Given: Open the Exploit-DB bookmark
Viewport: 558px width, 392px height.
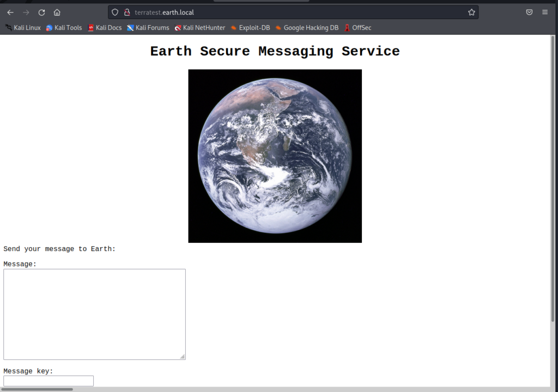Looking at the screenshot, I should coord(251,28).
